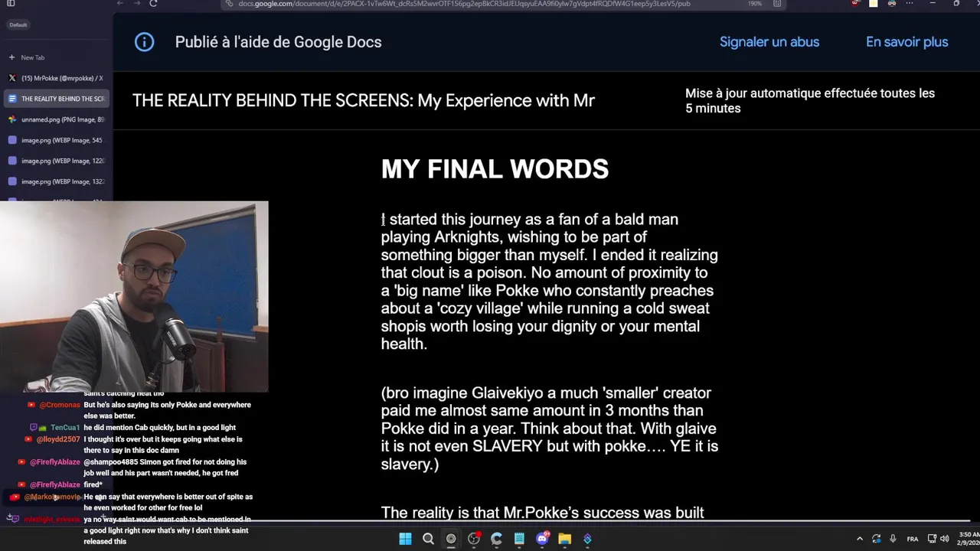Open the image.png WEBP Image 1322 tab
Screen dimensions: 980x551
point(55,181)
